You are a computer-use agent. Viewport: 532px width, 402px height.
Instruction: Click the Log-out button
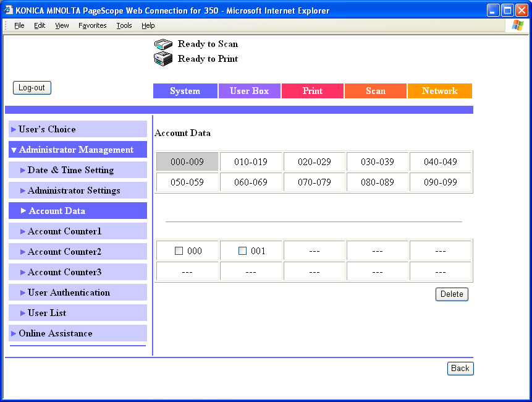pos(32,88)
